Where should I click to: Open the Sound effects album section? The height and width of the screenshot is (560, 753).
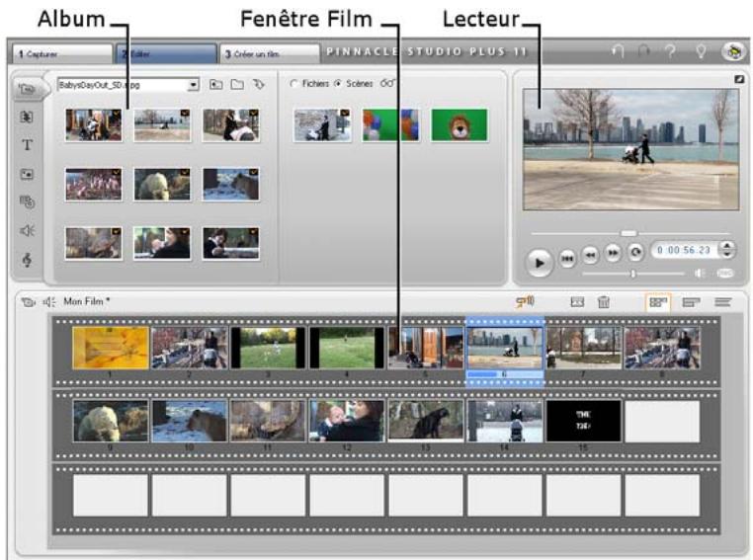pos(27,231)
